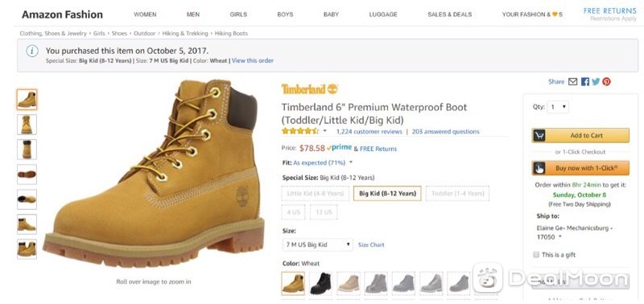644x304 pixels.
Task: Select Big Kid (8-12 Years) size option
Action: click(x=387, y=193)
